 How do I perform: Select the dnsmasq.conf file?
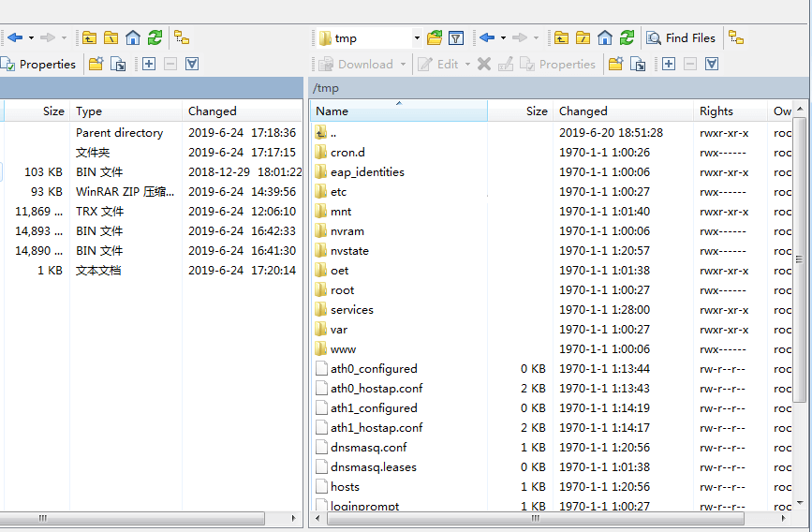tap(368, 448)
